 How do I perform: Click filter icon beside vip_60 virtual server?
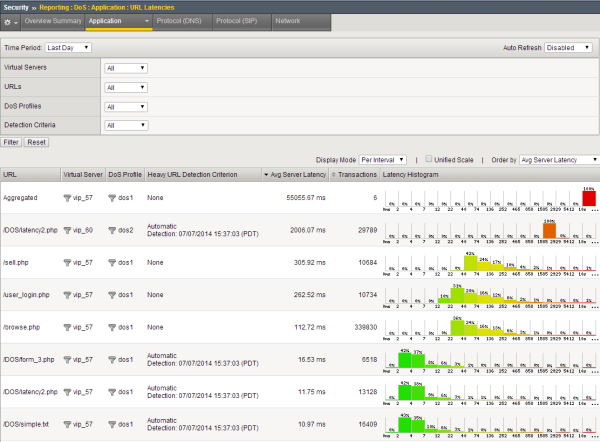(x=67, y=230)
